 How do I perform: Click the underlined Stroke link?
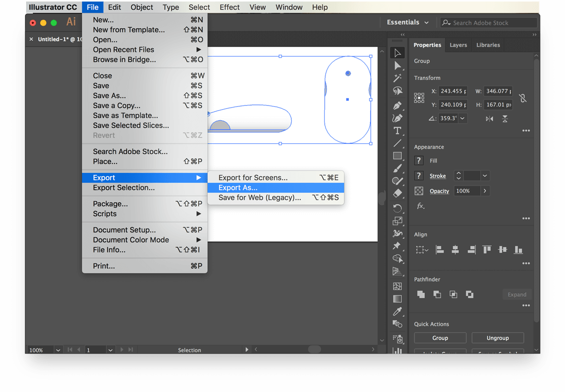tap(437, 176)
